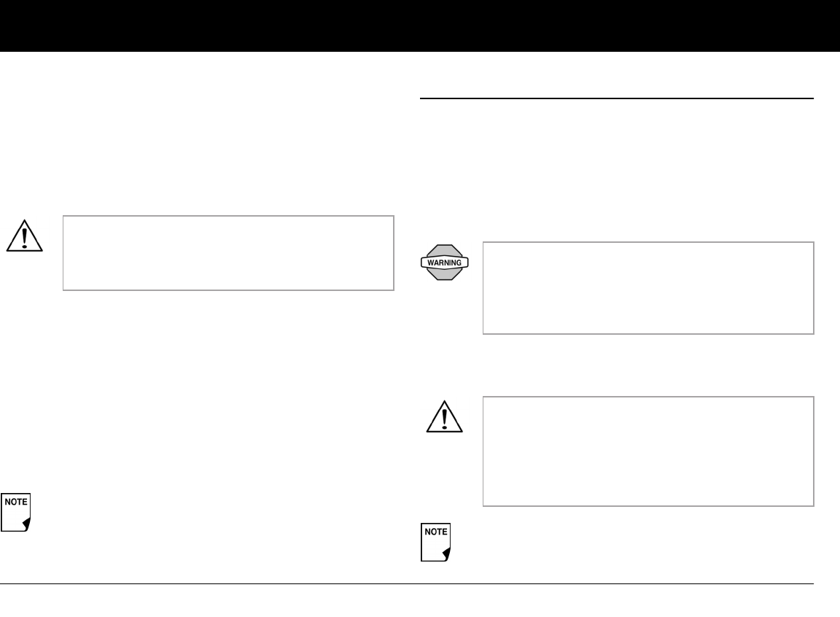Screen dimensions: 840x617
Task: Click the gray top section of the WARNING octagon
Action: click(446, 250)
